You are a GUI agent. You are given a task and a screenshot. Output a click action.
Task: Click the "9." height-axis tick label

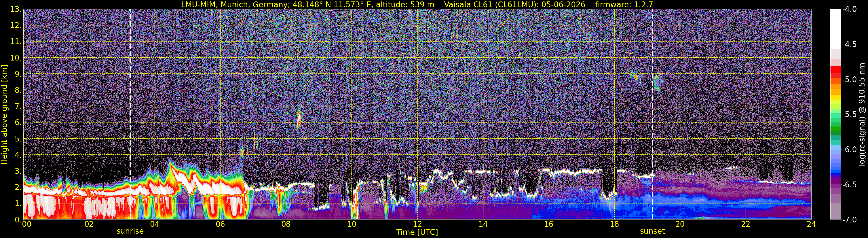pyautogui.click(x=18, y=74)
